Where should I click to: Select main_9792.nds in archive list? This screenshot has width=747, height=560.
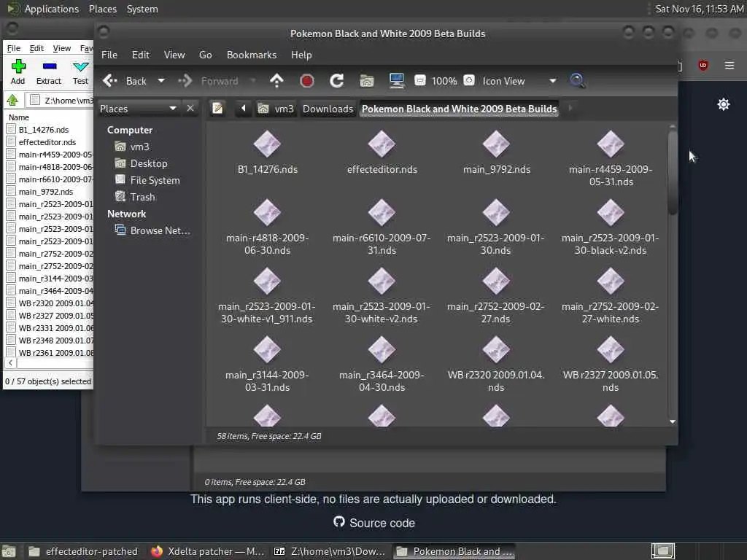click(46, 192)
